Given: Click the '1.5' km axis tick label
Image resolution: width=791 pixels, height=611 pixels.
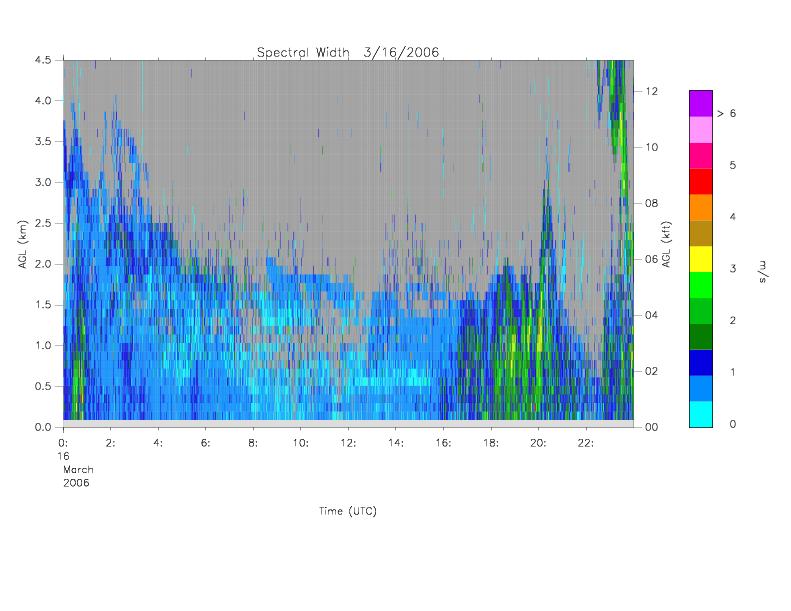Looking at the screenshot, I should tap(43, 305).
